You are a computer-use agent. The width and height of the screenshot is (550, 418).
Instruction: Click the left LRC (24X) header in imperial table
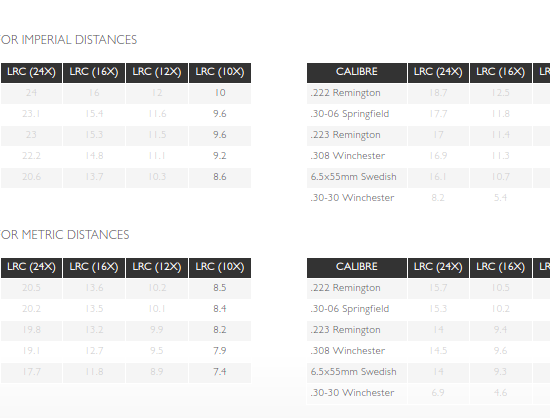(x=31, y=73)
